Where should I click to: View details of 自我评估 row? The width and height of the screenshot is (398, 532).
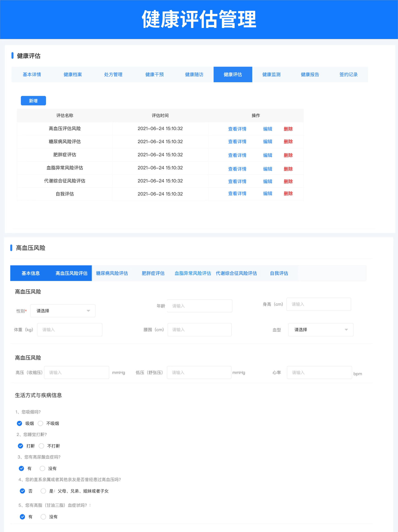point(237,194)
